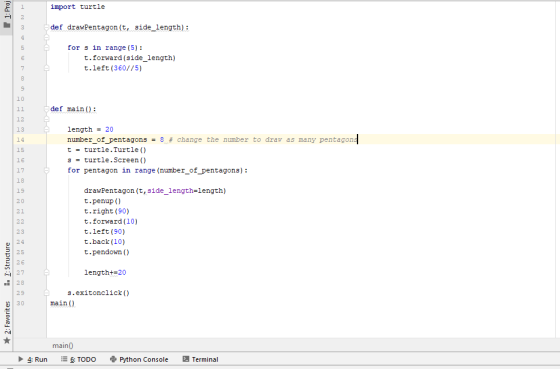Open the Python Console tab
Viewport: 560px width, 369px height.
click(x=139, y=359)
